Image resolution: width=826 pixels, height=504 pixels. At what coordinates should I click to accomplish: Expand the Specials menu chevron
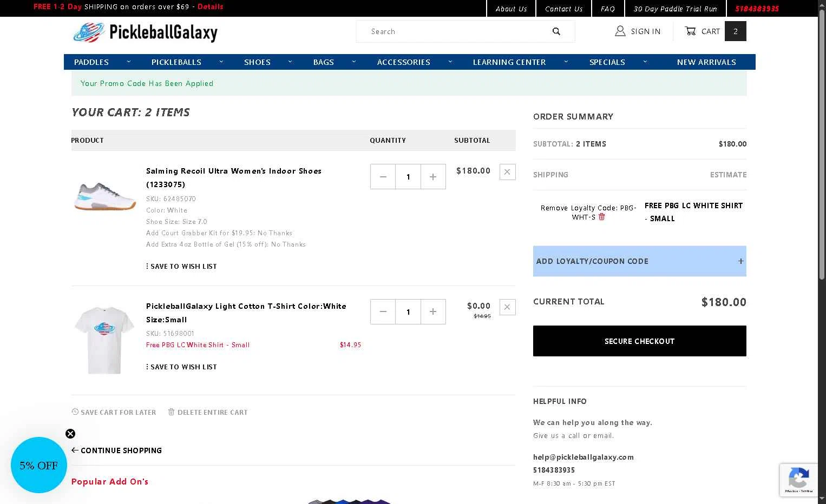click(645, 62)
